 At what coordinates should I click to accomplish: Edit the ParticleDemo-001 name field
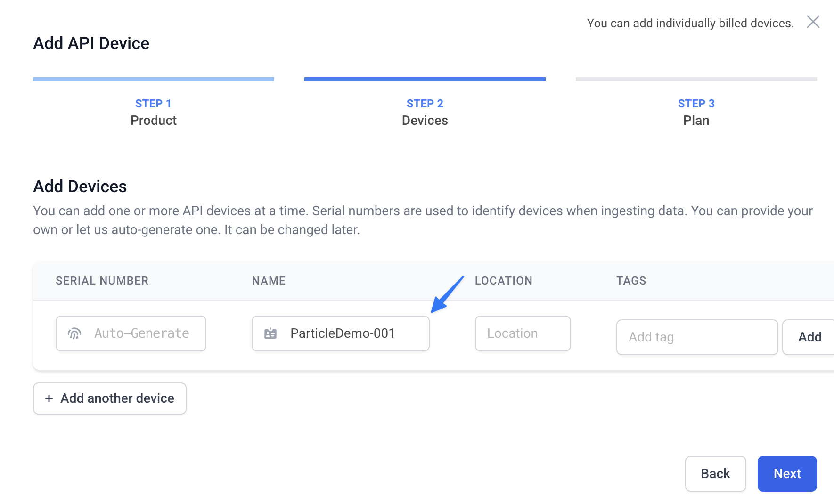tap(341, 333)
